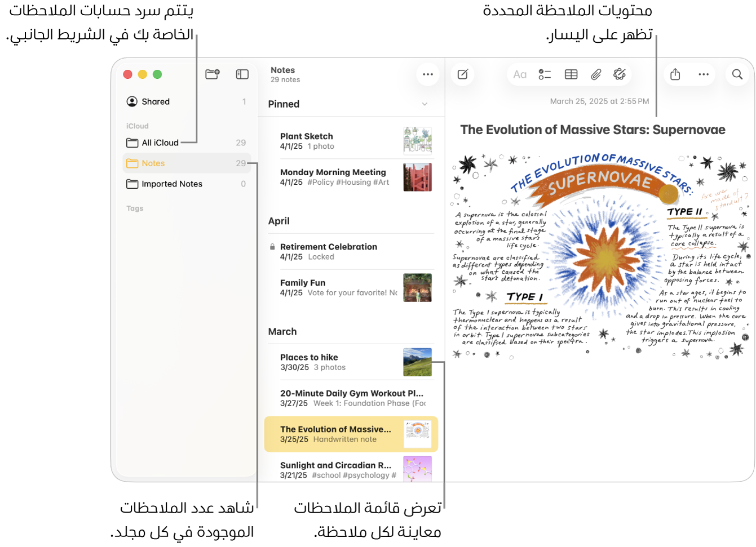Select the Notes folder in sidebar
The height and width of the screenshot is (547, 756).
(x=187, y=163)
